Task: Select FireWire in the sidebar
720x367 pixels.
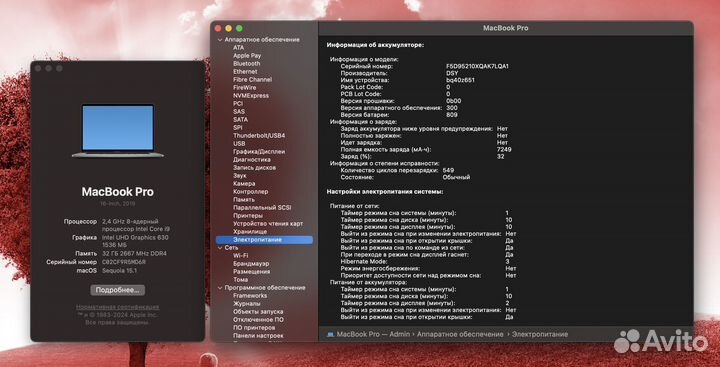Action: coord(245,88)
